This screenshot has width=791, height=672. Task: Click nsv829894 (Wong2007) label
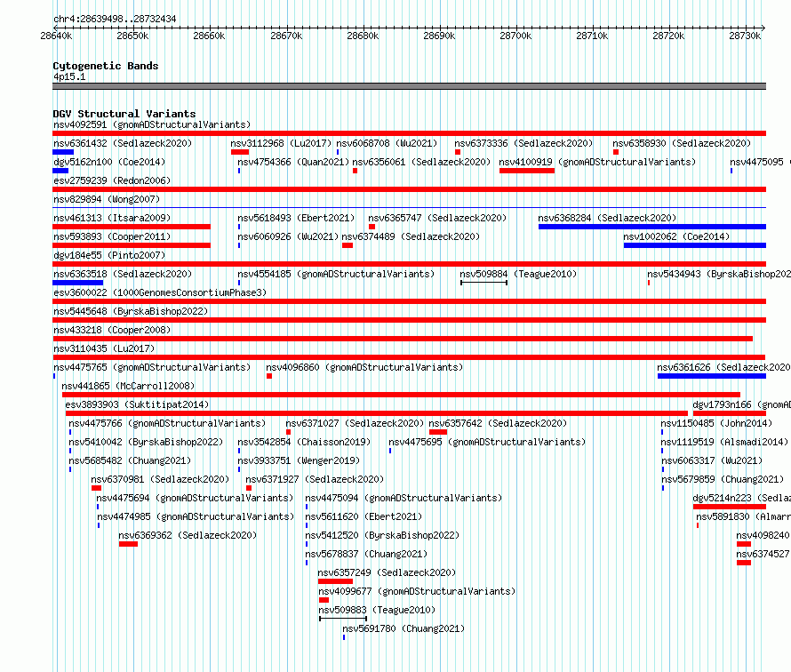tap(107, 199)
